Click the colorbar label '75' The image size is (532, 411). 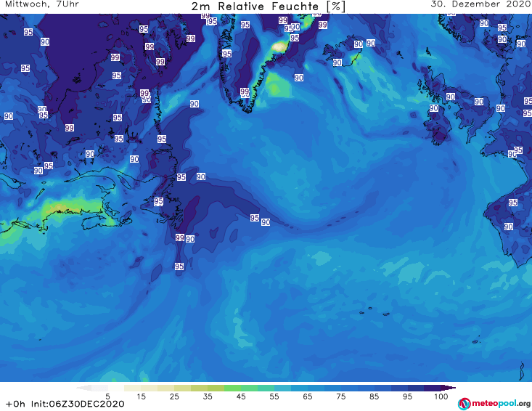[341, 396]
